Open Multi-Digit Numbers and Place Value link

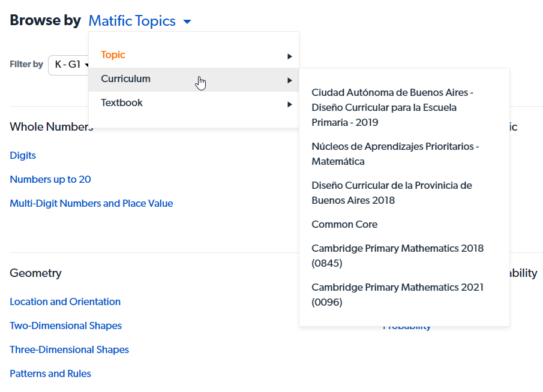tap(91, 203)
